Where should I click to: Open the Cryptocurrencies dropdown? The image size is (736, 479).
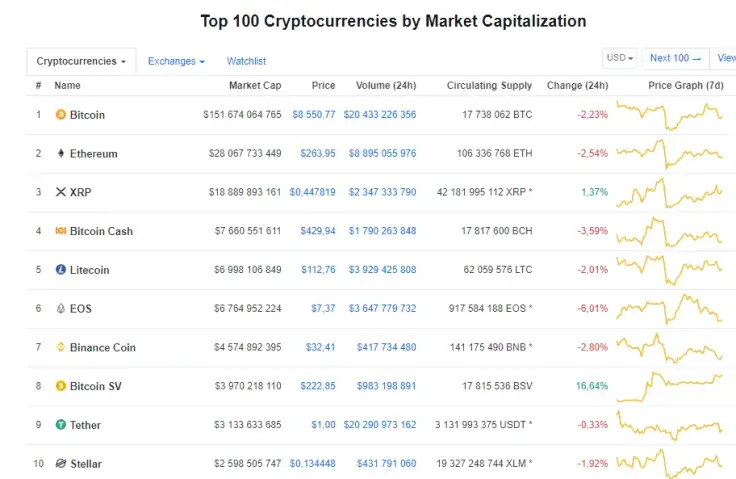(81, 62)
